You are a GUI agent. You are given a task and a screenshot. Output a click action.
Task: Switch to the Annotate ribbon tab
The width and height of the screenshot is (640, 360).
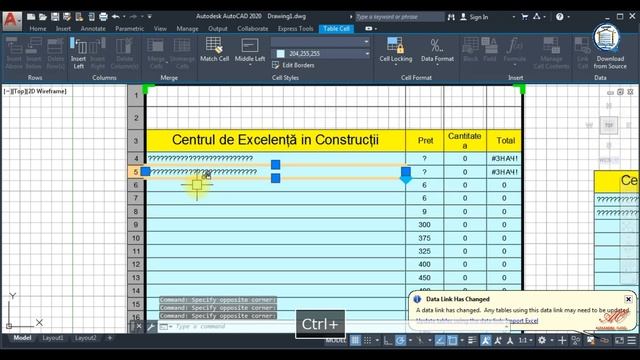point(93,29)
